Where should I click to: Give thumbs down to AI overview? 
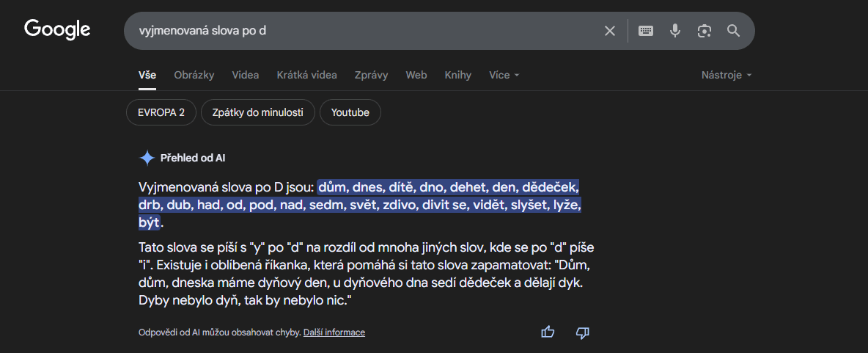pos(583,332)
